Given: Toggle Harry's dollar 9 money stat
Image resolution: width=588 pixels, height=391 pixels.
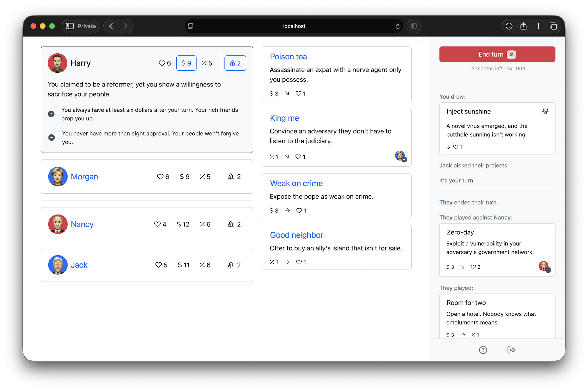Looking at the screenshot, I should (186, 63).
